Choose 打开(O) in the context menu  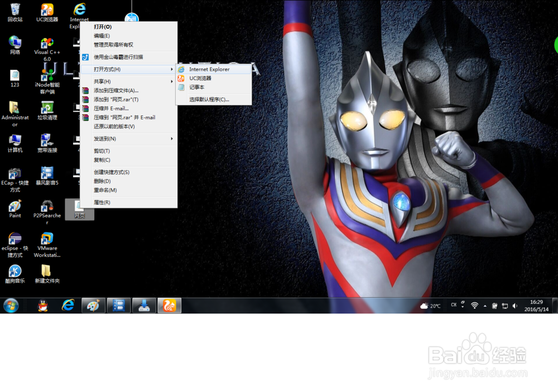coord(129,27)
